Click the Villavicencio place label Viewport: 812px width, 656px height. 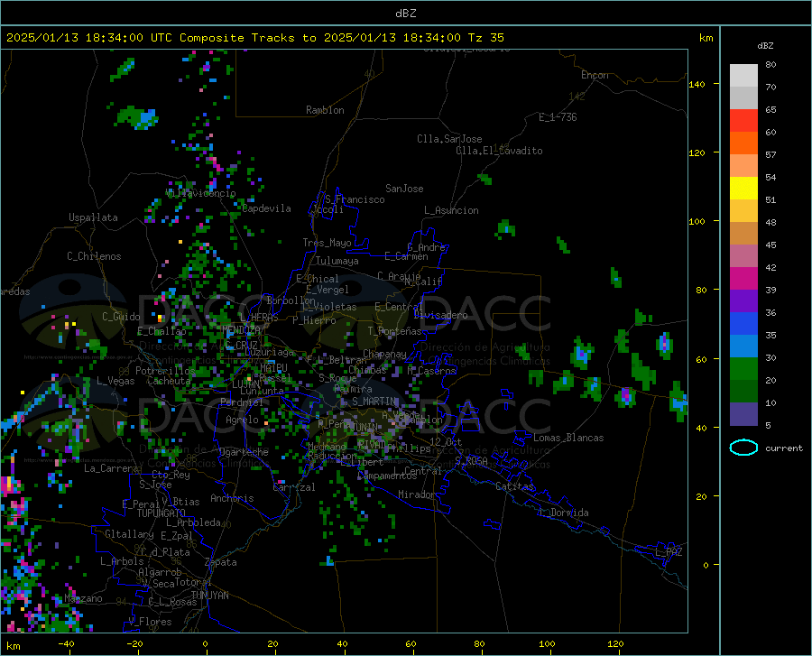200,193
